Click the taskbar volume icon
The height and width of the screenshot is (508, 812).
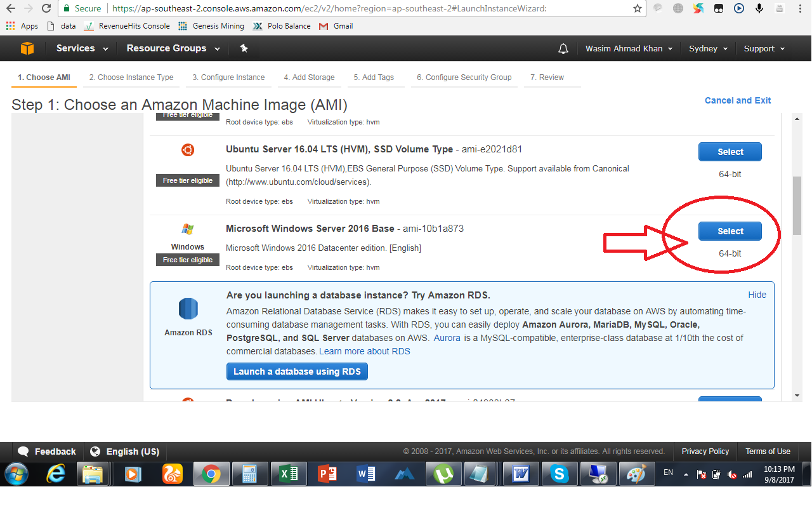[x=732, y=474]
